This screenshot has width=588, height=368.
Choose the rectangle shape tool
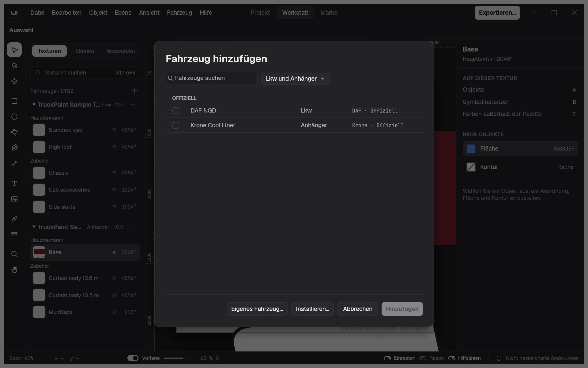[x=14, y=101]
